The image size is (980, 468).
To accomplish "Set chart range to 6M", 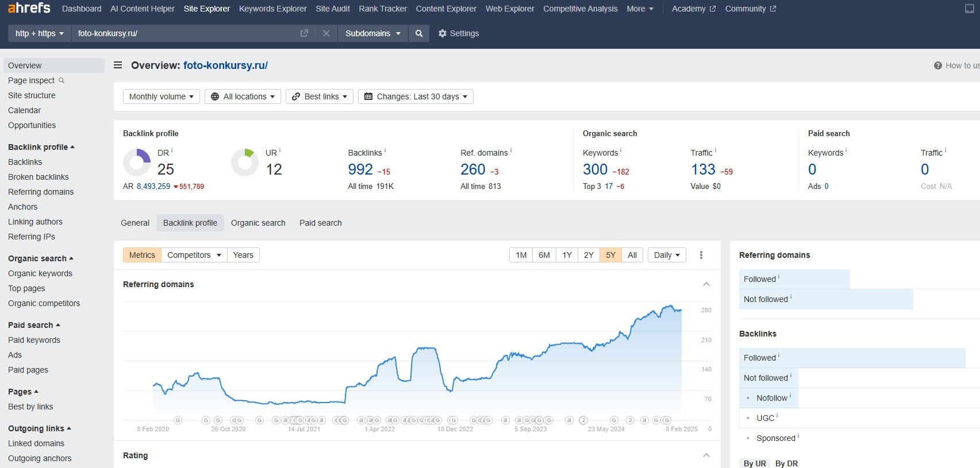I will 544,255.
